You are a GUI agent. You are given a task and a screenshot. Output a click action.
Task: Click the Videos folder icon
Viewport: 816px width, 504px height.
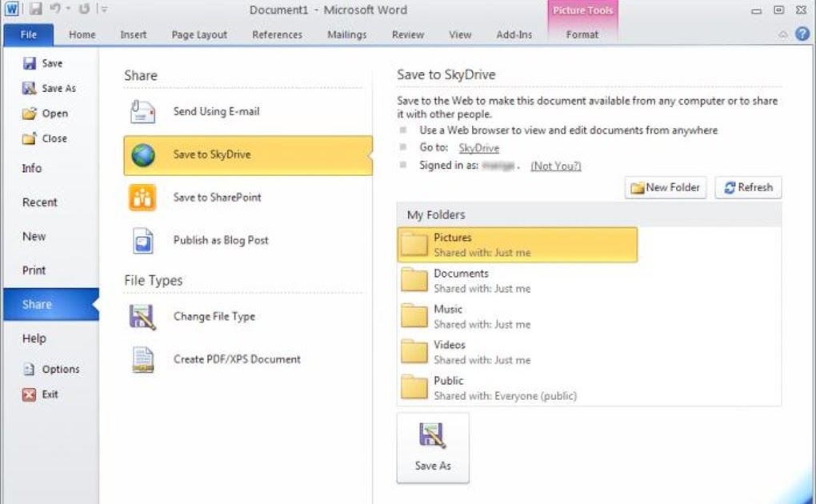tap(414, 352)
